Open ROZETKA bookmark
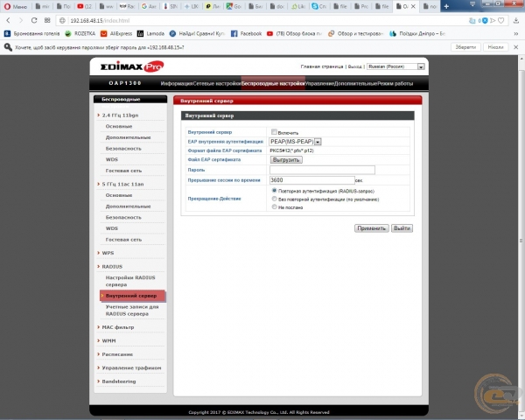 [x=80, y=33]
